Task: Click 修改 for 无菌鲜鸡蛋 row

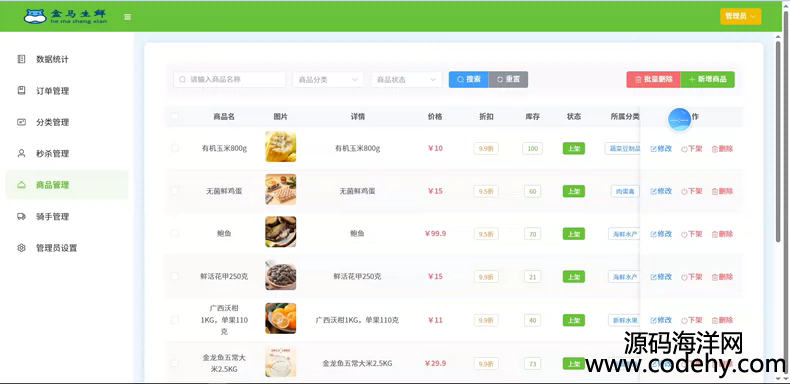Action: (x=661, y=191)
